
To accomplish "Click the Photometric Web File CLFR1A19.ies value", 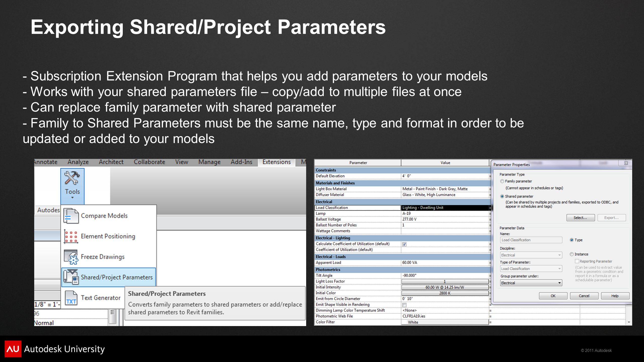I will pyautogui.click(x=445, y=316).
